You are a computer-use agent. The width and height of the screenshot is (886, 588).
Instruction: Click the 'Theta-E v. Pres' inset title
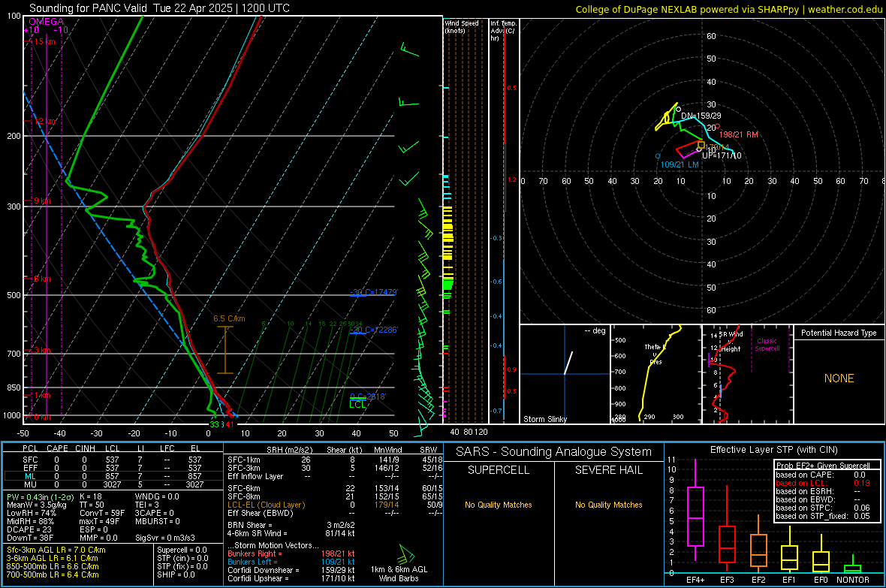pos(655,354)
